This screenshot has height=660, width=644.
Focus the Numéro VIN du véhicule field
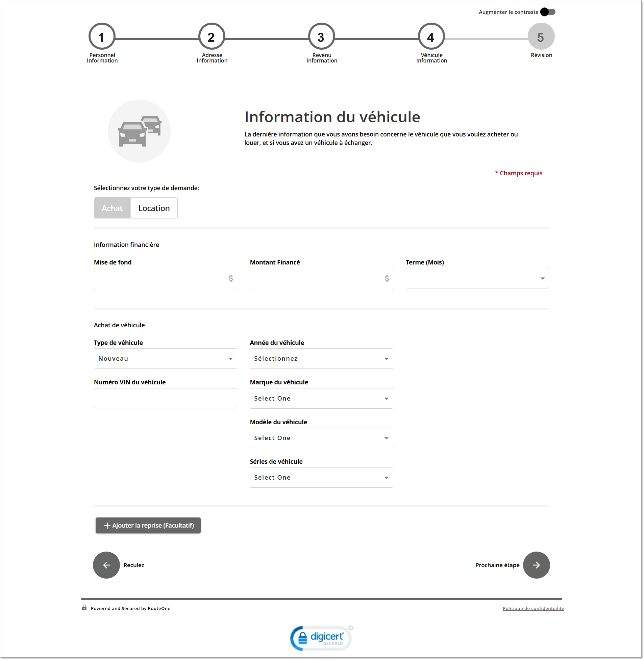166,399
